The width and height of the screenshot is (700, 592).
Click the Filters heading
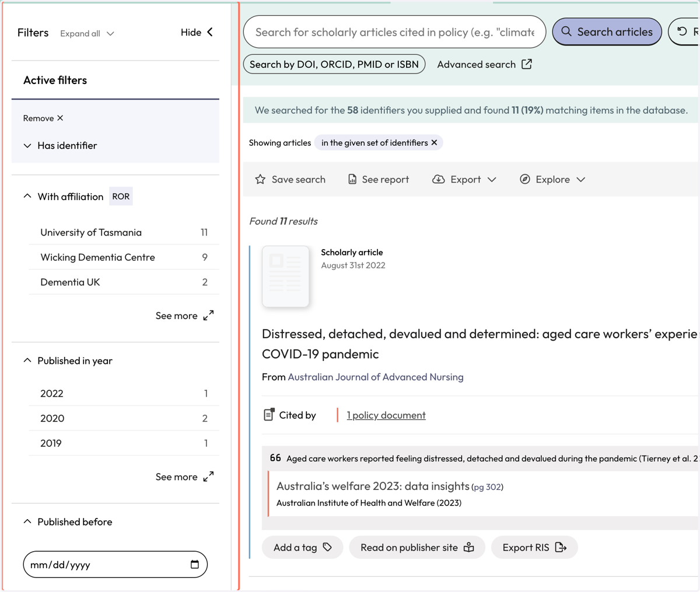pyautogui.click(x=33, y=33)
